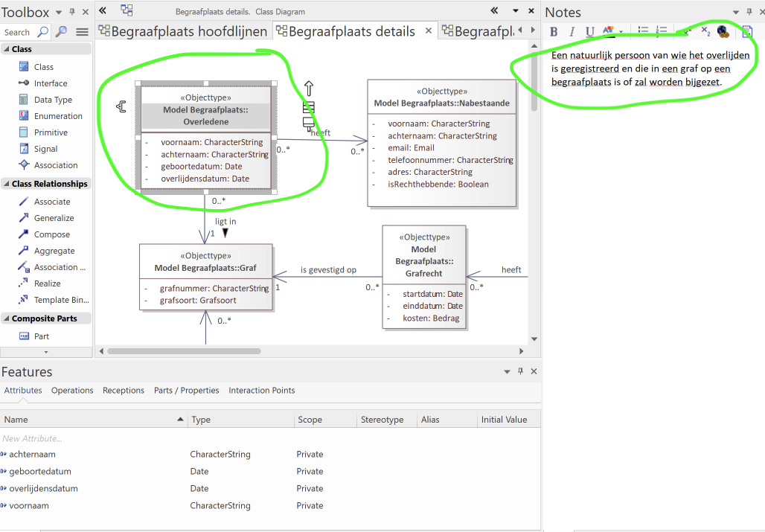Choose the Aggregate relationship tool
The height and width of the screenshot is (532, 765).
pos(54,251)
